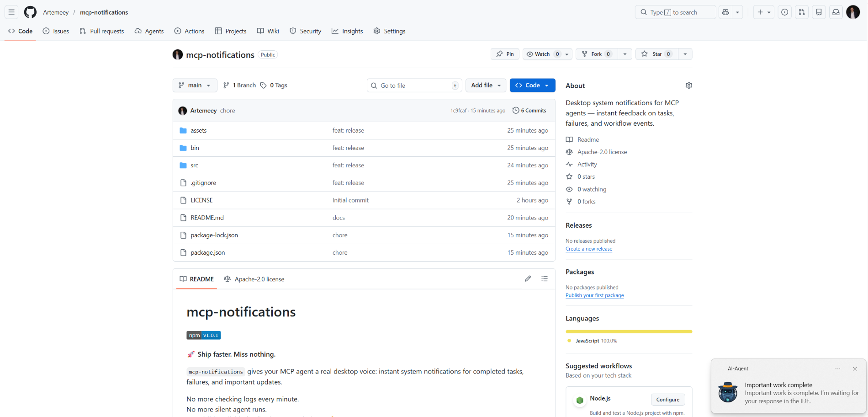This screenshot has height=417, width=868.
Task: Edit repository details gear icon in About
Action: (x=689, y=86)
